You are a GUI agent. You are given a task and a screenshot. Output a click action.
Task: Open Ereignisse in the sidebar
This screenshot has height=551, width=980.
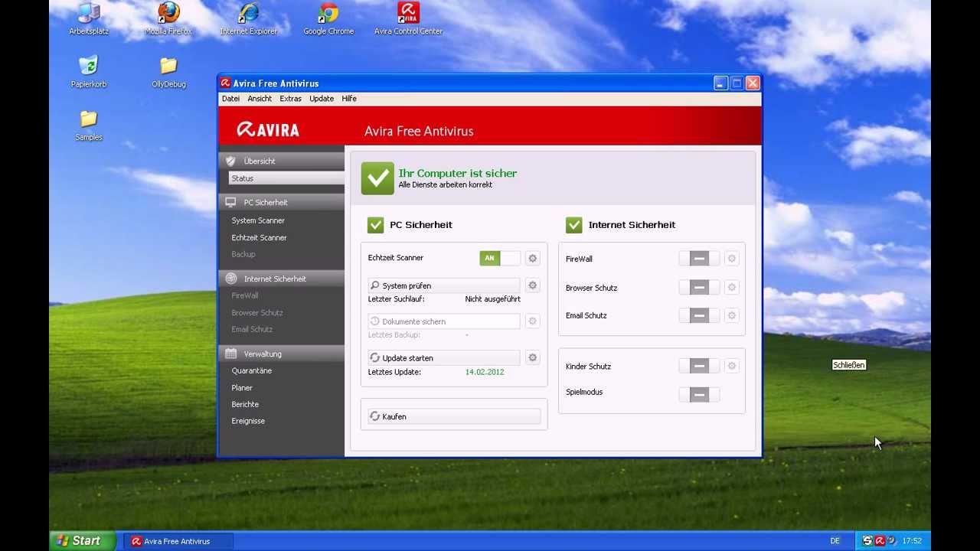pos(248,421)
